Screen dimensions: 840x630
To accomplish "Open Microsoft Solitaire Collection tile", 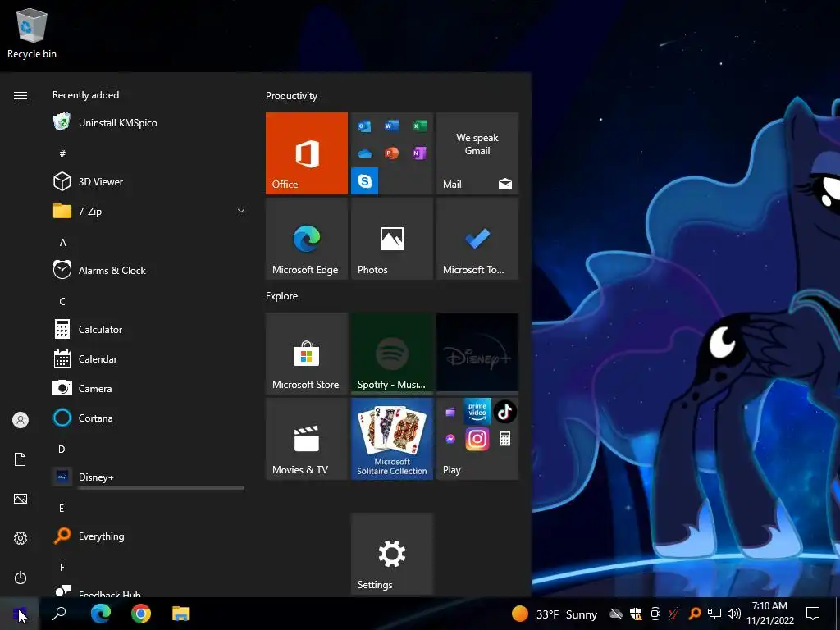I will tap(391, 439).
